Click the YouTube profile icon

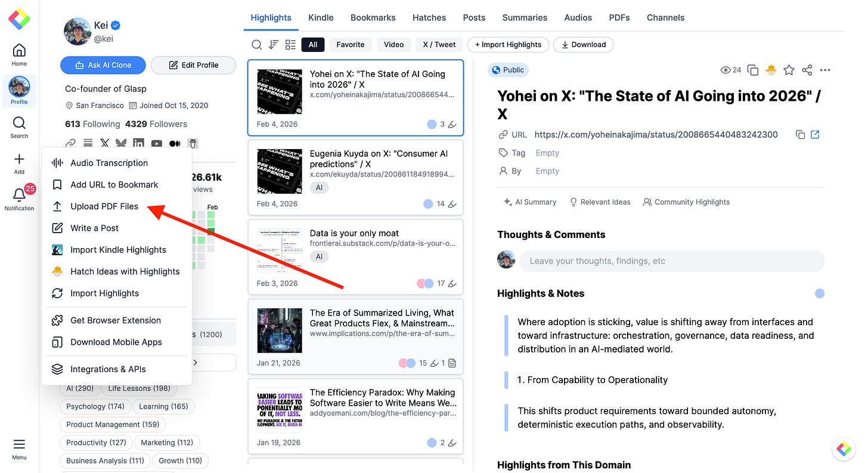click(157, 143)
